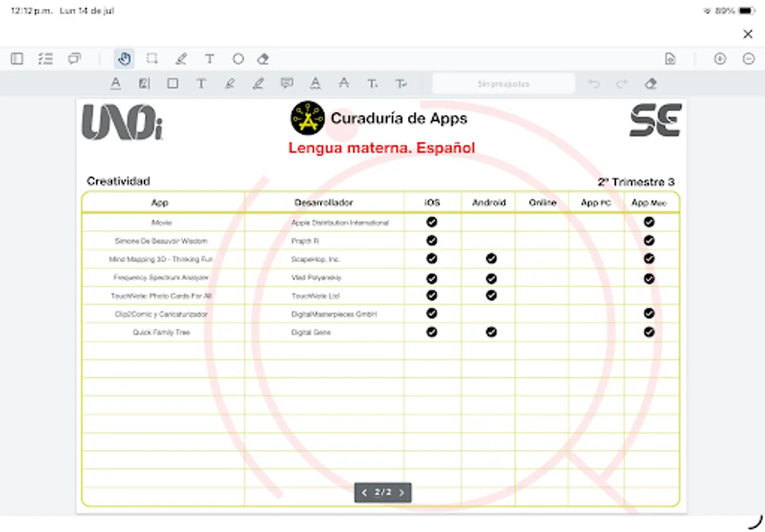
Task: Click the undo arrow
Action: (594, 83)
